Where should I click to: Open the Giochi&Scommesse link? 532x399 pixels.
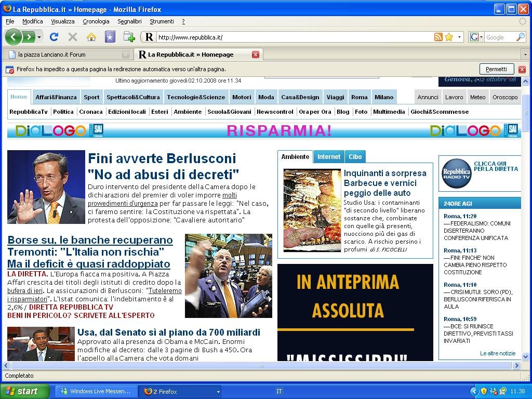click(x=440, y=112)
